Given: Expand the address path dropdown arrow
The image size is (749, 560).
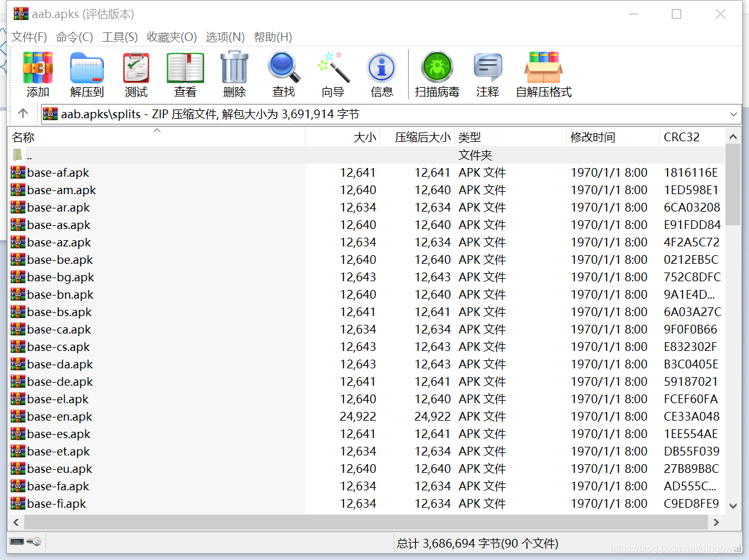Looking at the screenshot, I should point(733,114).
